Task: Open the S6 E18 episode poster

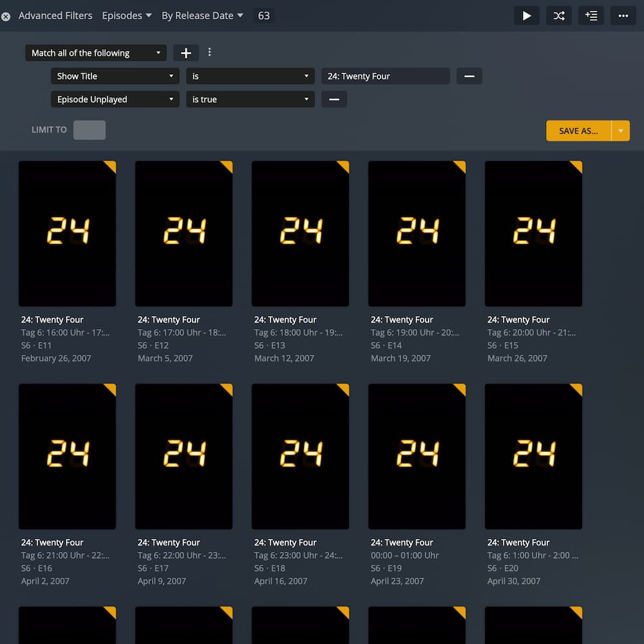Action: (x=300, y=457)
